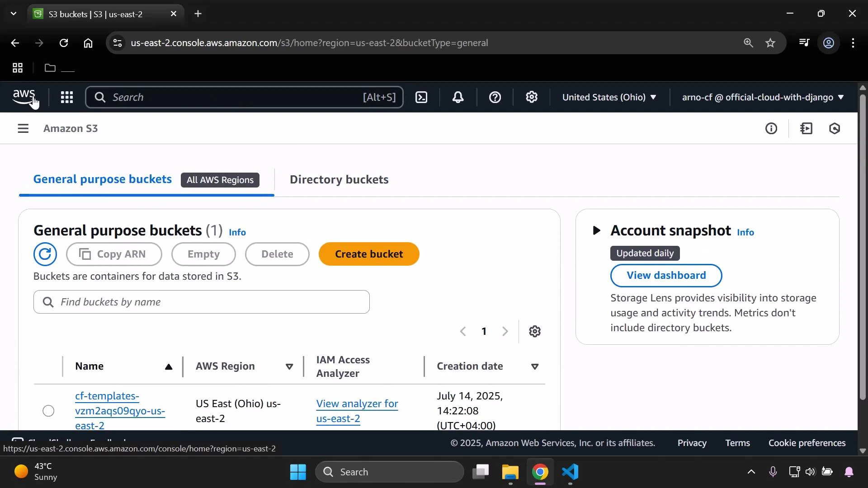Open the United States (Ohio) region dropdown

click(609, 97)
